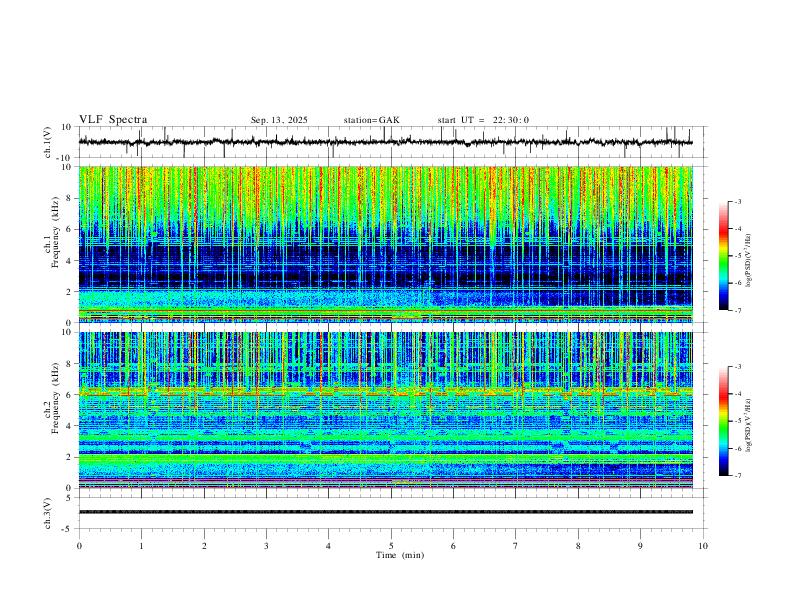The height and width of the screenshot is (612, 792).
Task: Click time axis tick label "1"
Action: point(142,546)
